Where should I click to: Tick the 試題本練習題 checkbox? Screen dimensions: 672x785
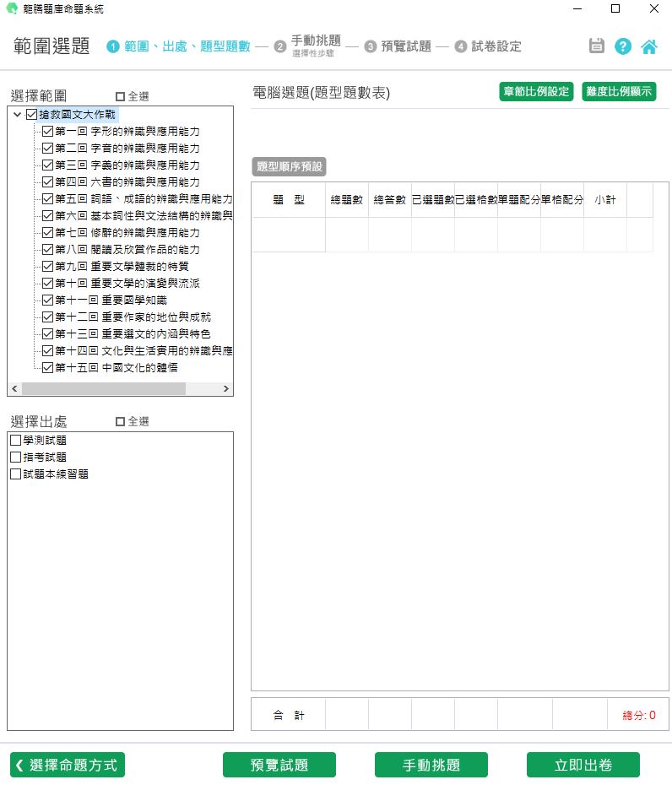pyautogui.click(x=15, y=474)
